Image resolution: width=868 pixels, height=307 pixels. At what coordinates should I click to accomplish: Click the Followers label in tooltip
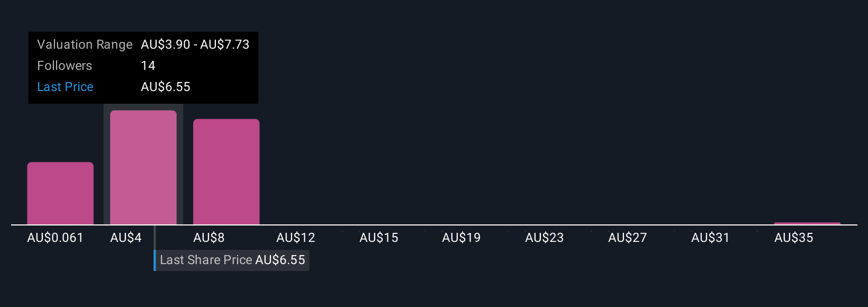pyautogui.click(x=65, y=66)
